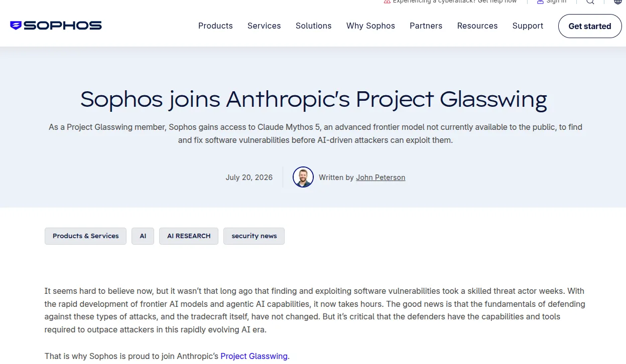626x364 pixels.
Task: Select the AI RESEARCH tag
Action: click(189, 236)
